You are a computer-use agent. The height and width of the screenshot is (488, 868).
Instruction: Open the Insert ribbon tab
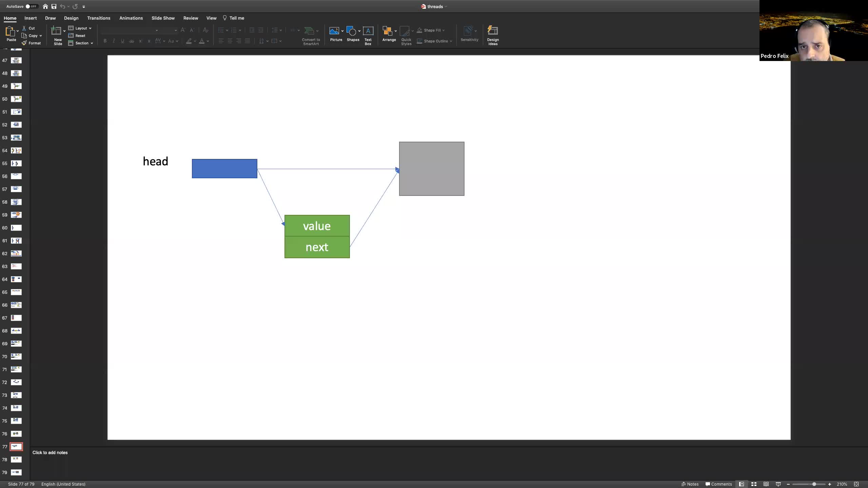tap(31, 18)
